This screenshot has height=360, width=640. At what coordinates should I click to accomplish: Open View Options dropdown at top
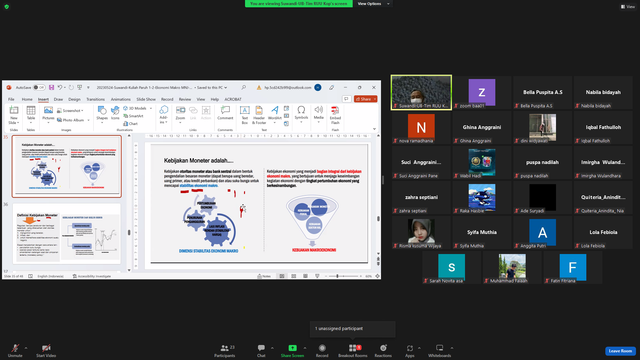(x=373, y=4)
